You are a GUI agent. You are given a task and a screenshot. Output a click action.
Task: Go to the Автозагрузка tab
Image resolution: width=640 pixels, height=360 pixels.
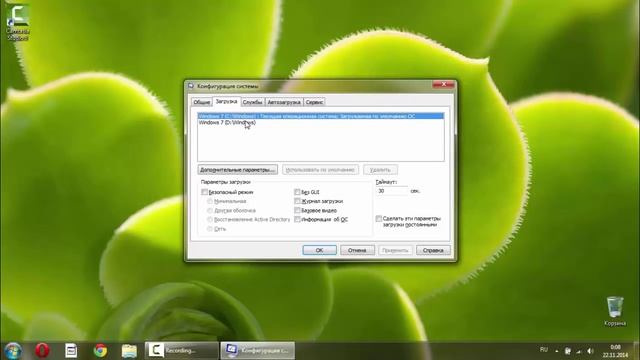pyautogui.click(x=284, y=102)
